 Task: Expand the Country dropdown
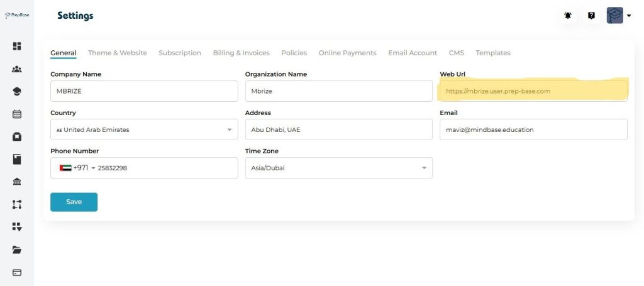pos(143,129)
